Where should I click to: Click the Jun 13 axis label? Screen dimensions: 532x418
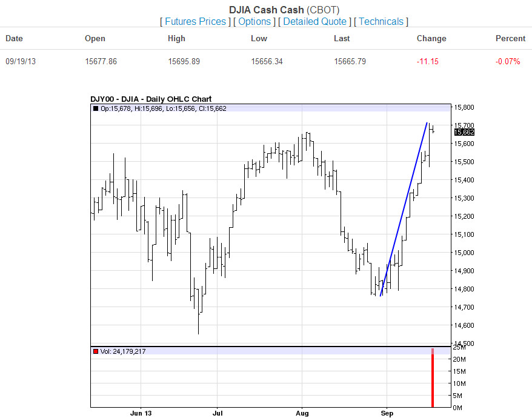click(x=141, y=413)
